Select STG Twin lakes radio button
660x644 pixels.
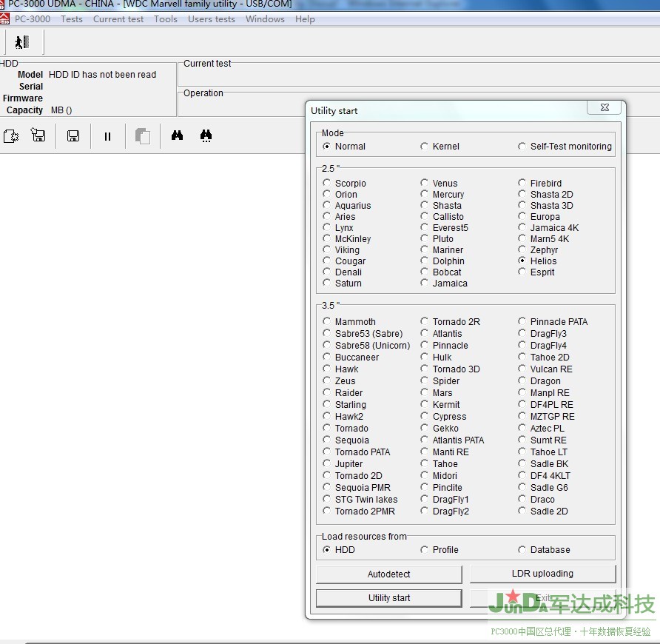pos(326,499)
